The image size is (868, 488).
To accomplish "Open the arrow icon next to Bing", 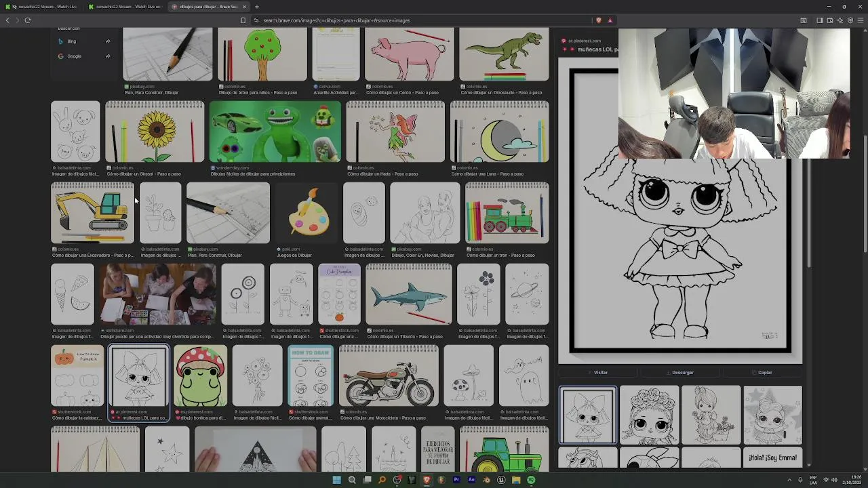I will tap(108, 41).
